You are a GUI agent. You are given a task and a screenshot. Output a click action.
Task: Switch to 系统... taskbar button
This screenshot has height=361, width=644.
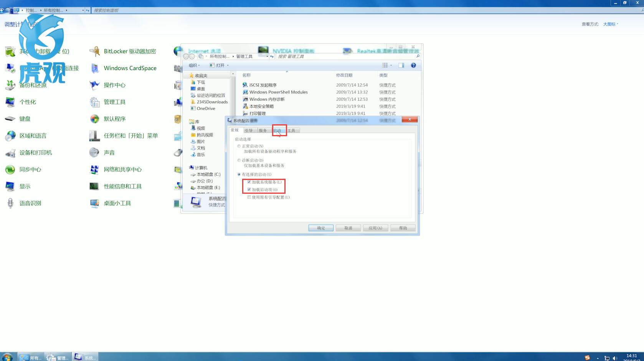(x=85, y=357)
